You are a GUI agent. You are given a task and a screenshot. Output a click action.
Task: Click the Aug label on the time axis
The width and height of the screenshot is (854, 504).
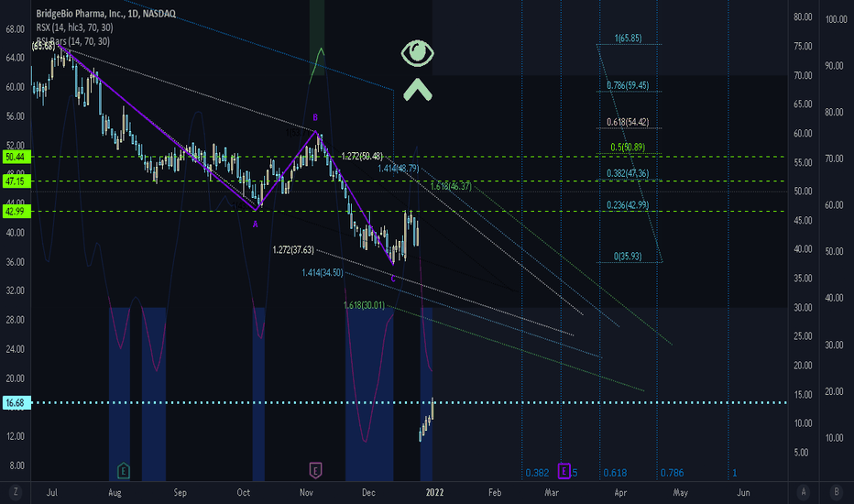click(x=115, y=493)
